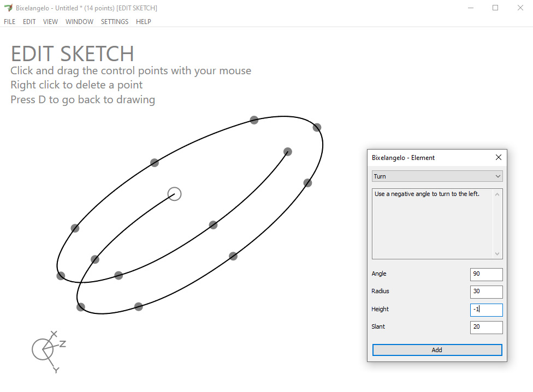Click the description box scroll up arrow

coord(498,194)
